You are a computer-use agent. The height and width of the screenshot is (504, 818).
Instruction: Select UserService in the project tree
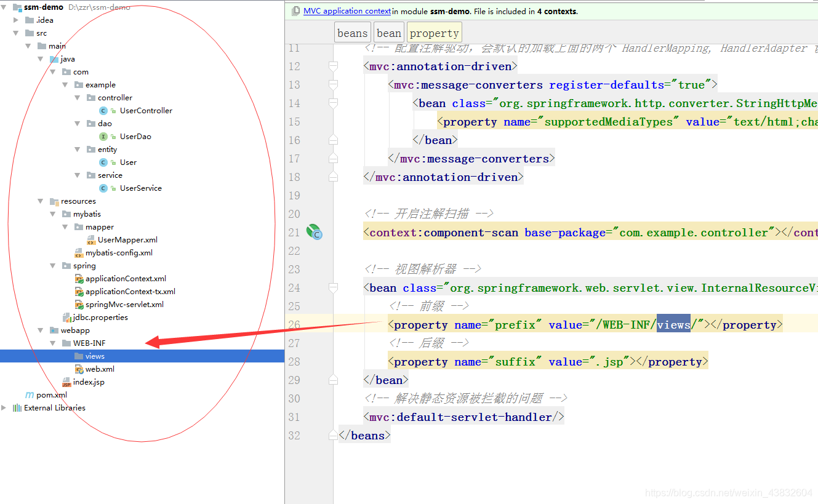(x=141, y=188)
